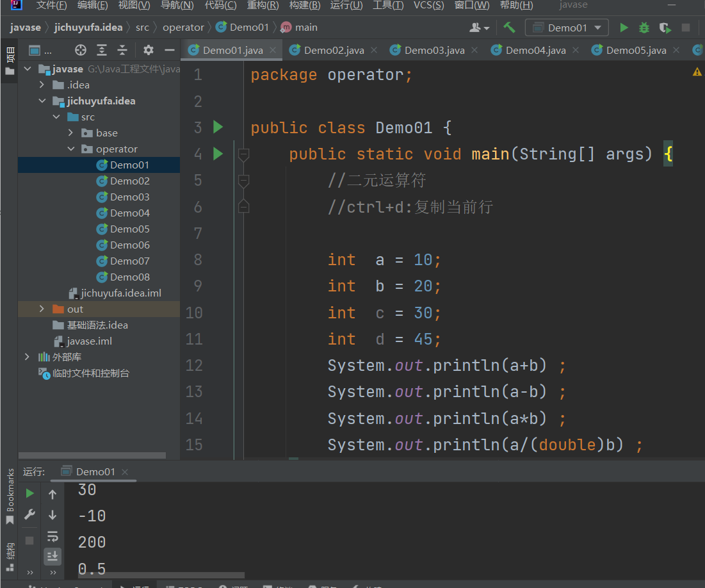Toggle soft-wrap in the run console
The image size is (705, 588).
[x=53, y=535]
